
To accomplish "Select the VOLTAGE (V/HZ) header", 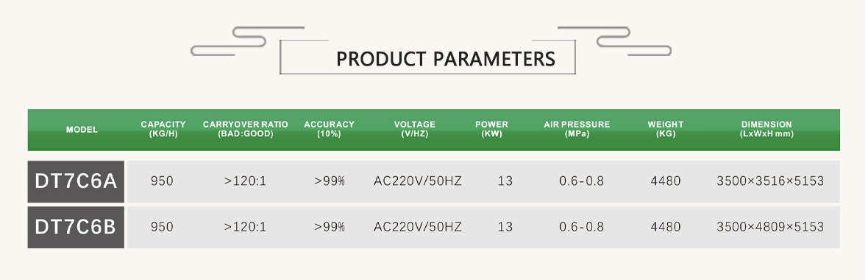I will 415,129.
